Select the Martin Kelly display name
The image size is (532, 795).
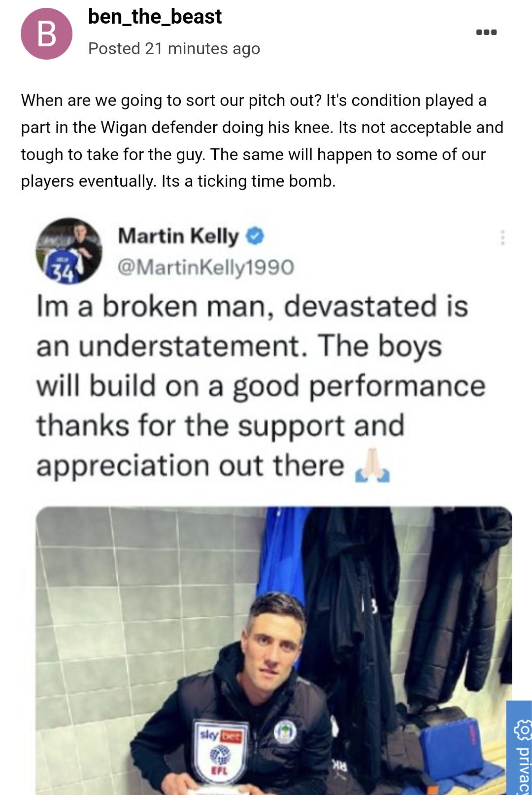point(178,236)
